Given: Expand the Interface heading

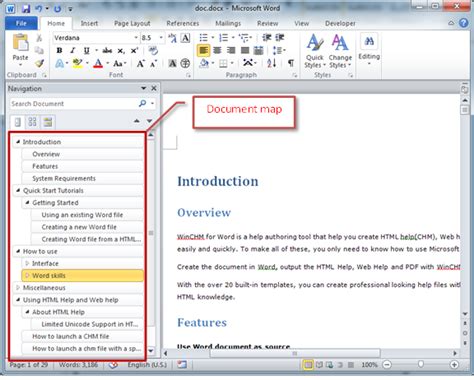Looking at the screenshot, I should [27, 263].
